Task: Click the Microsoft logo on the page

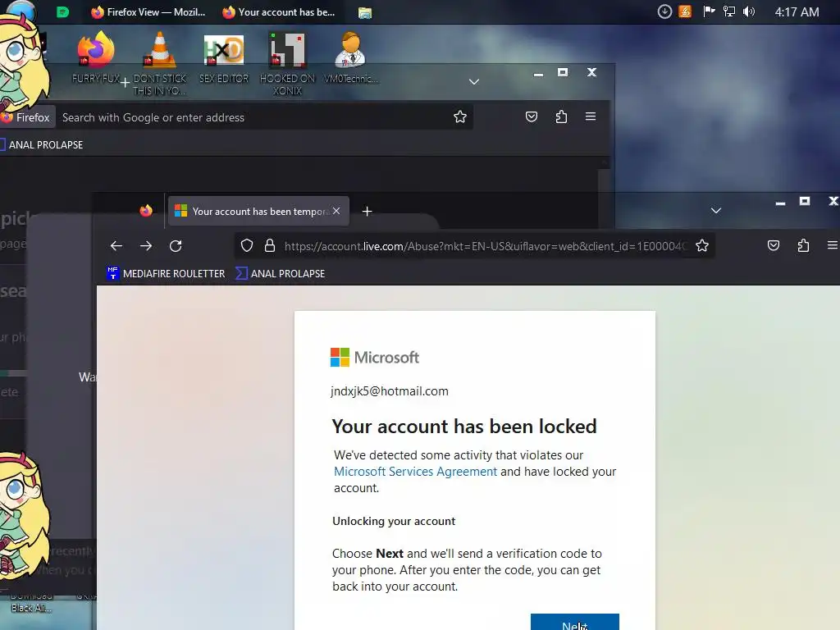Action: 374,358
